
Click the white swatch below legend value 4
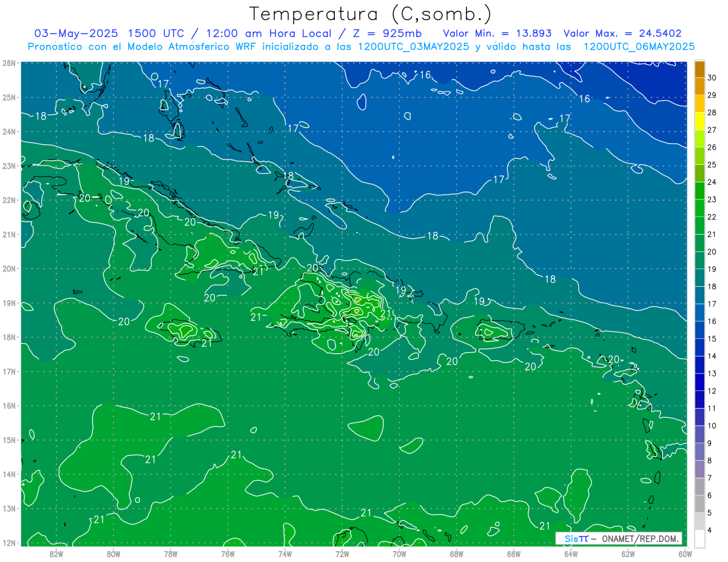pyautogui.click(x=699, y=539)
